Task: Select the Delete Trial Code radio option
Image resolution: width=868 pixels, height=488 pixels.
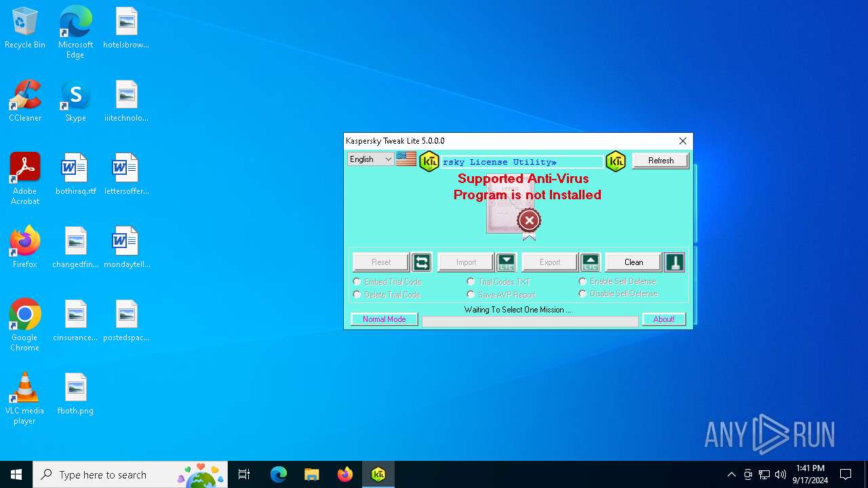Action: tap(387, 295)
